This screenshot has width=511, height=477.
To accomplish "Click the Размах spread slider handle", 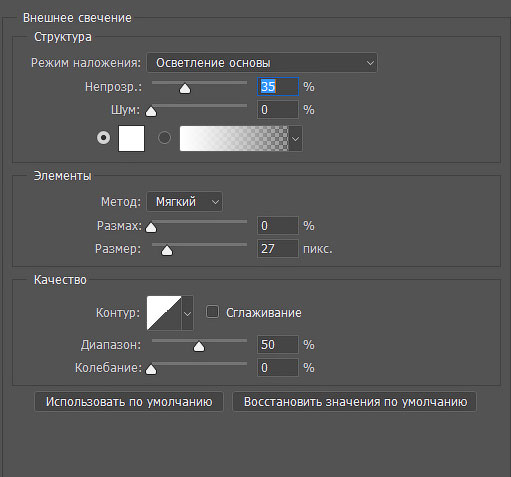I will tap(151, 227).
